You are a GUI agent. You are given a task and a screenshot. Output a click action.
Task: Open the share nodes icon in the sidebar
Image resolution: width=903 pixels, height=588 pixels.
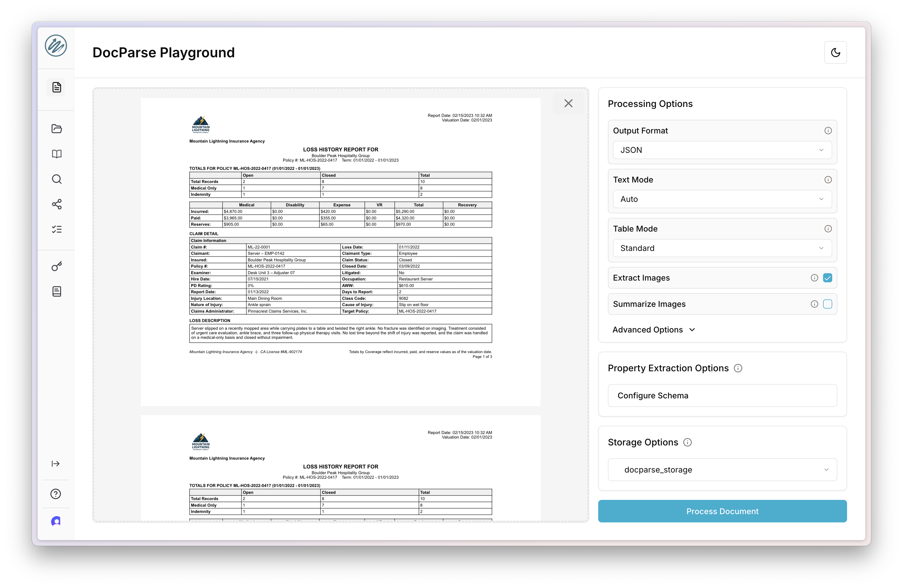pyautogui.click(x=57, y=204)
